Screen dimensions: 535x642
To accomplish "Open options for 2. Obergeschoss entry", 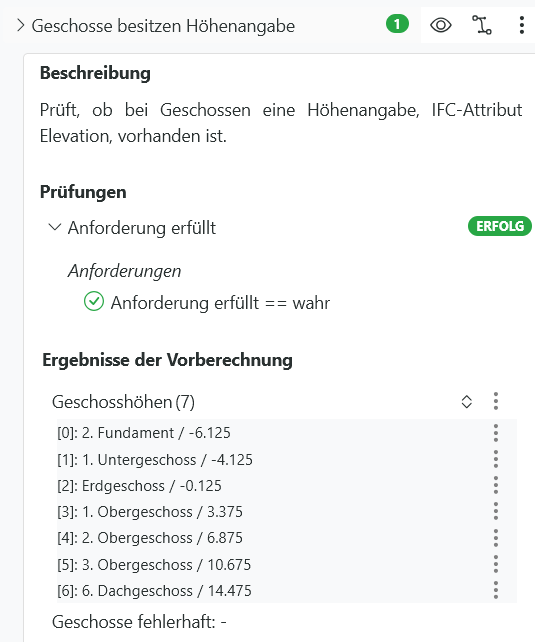I will pos(496,538).
